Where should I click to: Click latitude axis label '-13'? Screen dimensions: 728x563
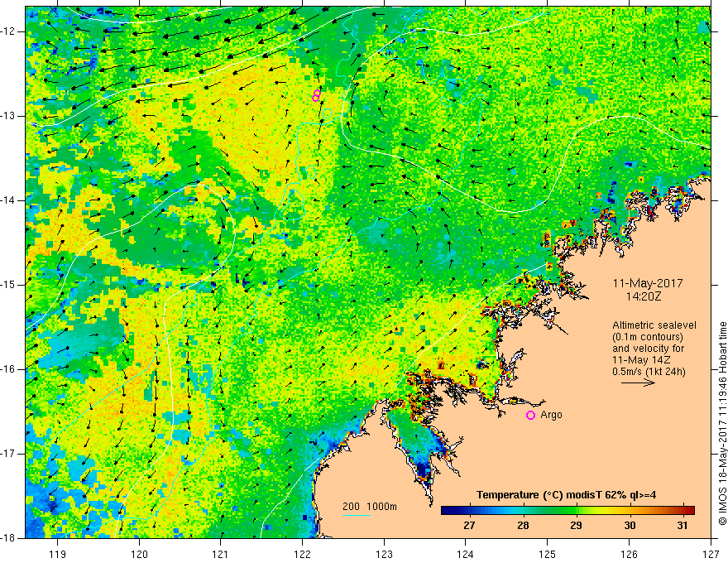[x=9, y=116]
